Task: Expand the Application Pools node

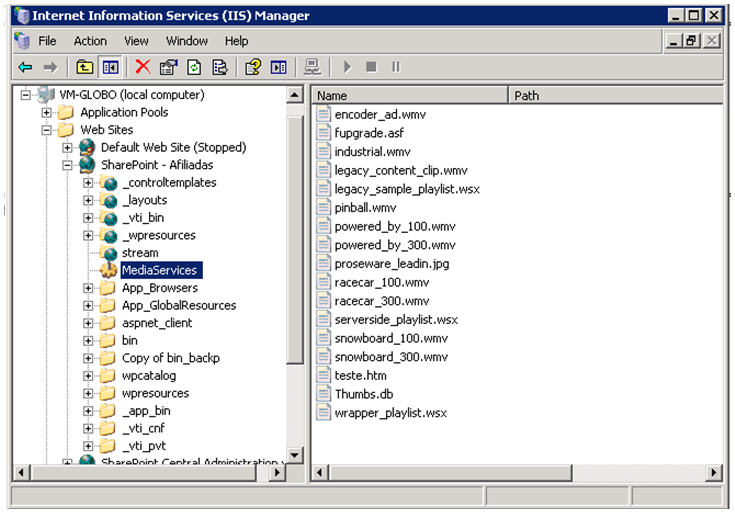Action: pyautogui.click(x=46, y=113)
